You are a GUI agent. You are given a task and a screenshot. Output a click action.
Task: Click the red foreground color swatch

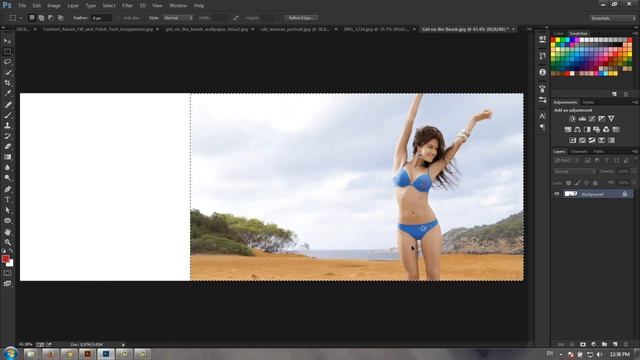5,259
